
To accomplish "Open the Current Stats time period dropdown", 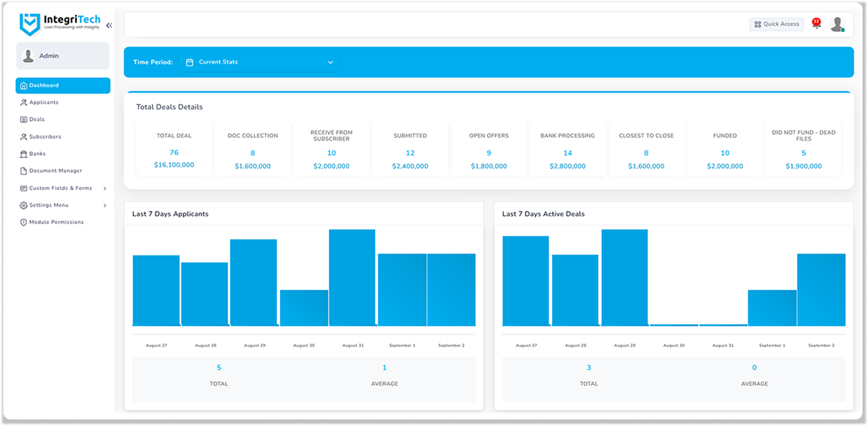I will coord(260,62).
